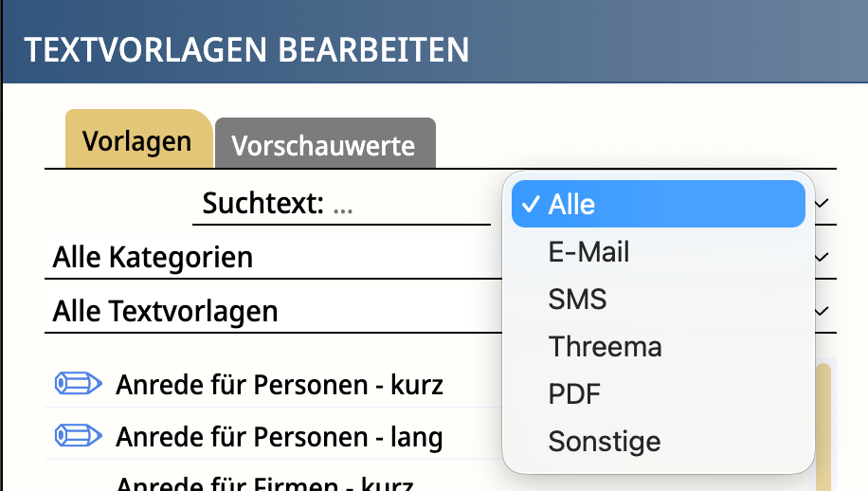Click the golden vertical scrollbar of the template list
The image size is (868, 491).
(x=823, y=427)
